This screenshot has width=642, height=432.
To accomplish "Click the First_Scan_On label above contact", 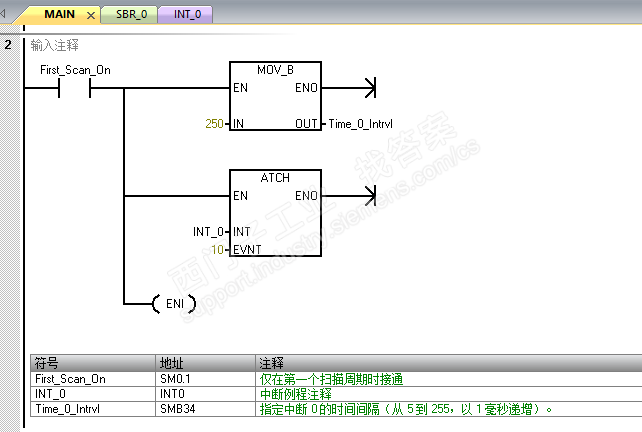I will coord(75,70).
